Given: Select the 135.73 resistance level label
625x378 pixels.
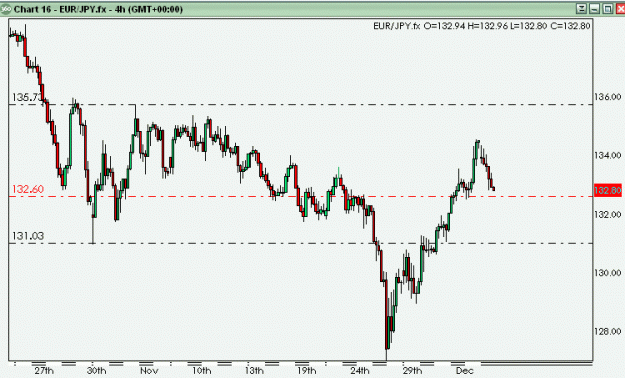Looking at the screenshot, I should 27,97.
